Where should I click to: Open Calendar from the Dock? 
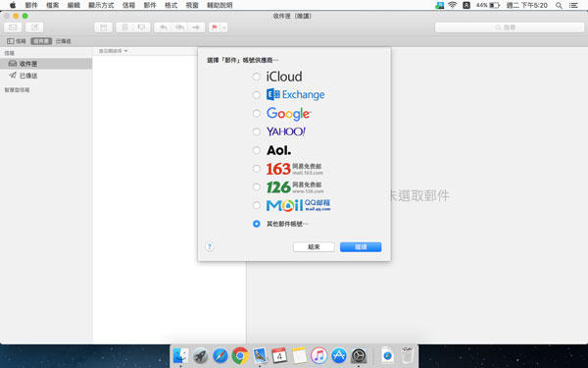click(279, 355)
